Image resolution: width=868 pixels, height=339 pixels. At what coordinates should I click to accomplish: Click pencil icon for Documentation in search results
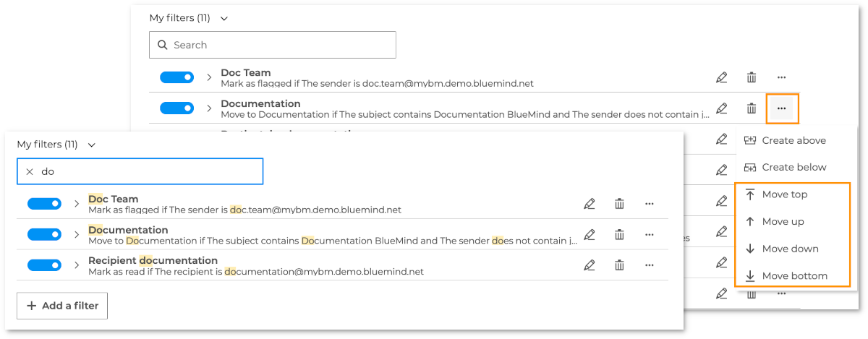590,235
